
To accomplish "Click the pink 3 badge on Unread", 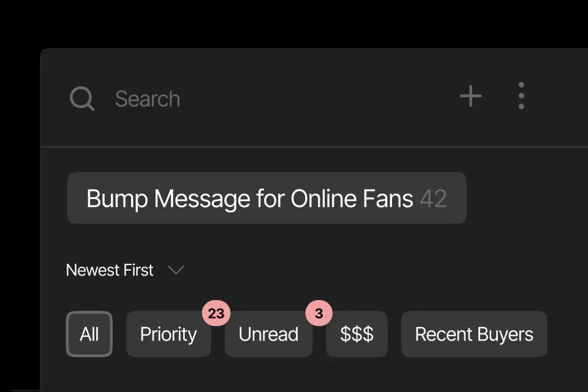I will [318, 313].
